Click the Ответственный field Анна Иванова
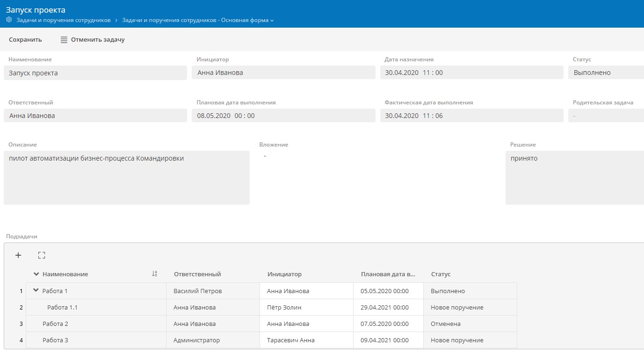Viewport: 644px width, 354px height. pyautogui.click(x=95, y=116)
